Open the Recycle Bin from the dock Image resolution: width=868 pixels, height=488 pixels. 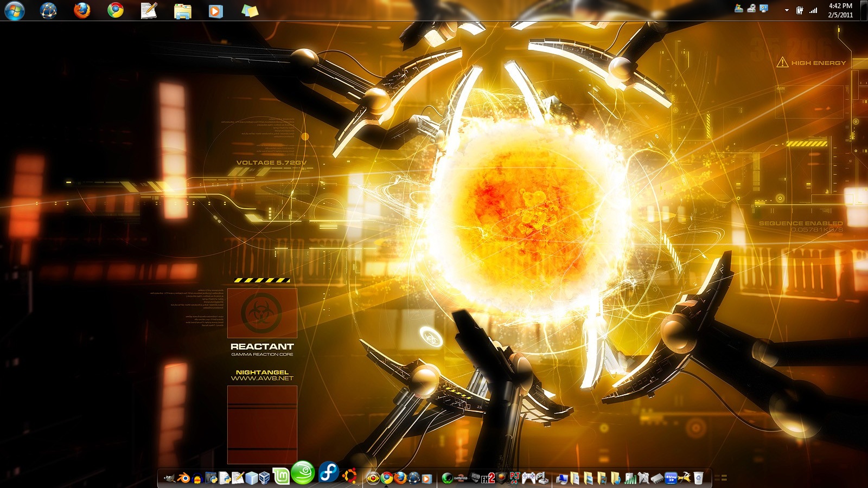[x=698, y=479]
